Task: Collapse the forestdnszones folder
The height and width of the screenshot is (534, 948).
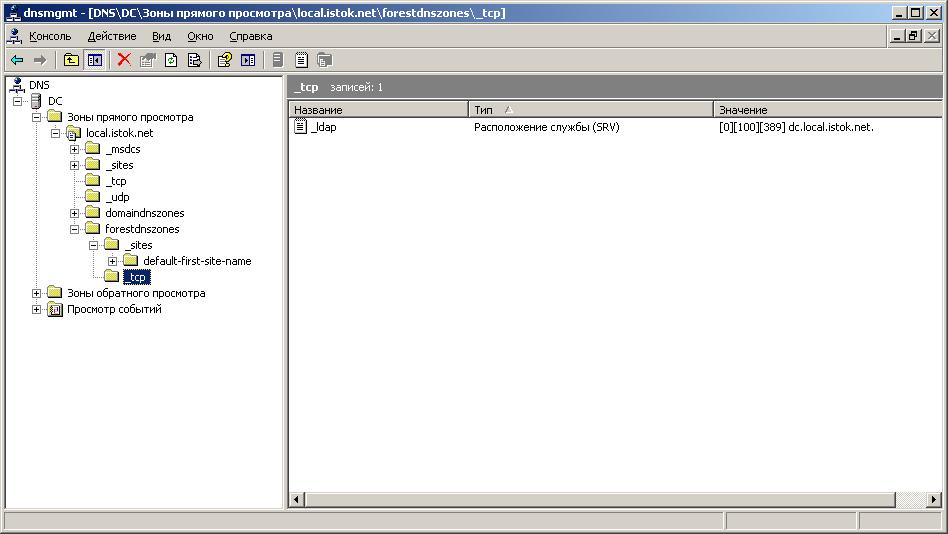Action: (74, 229)
